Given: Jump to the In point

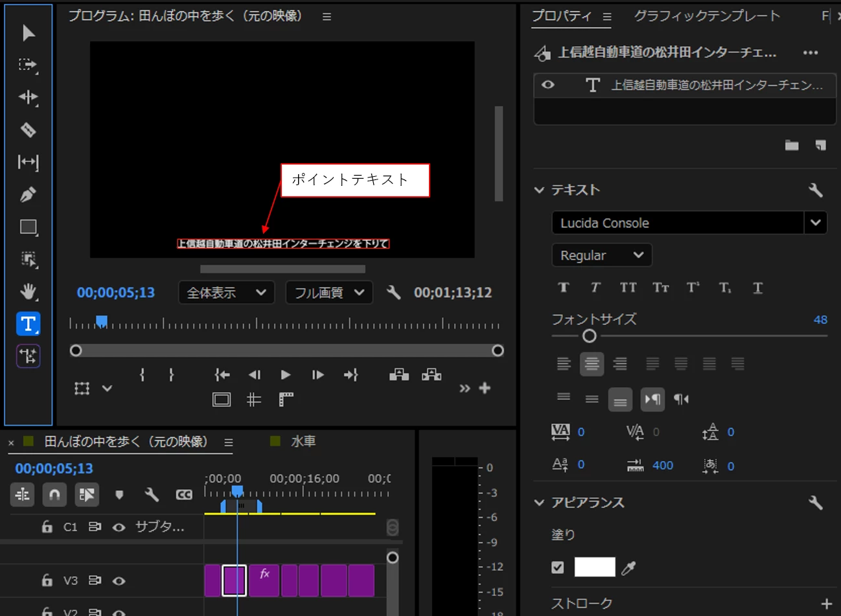Looking at the screenshot, I should click(x=222, y=374).
